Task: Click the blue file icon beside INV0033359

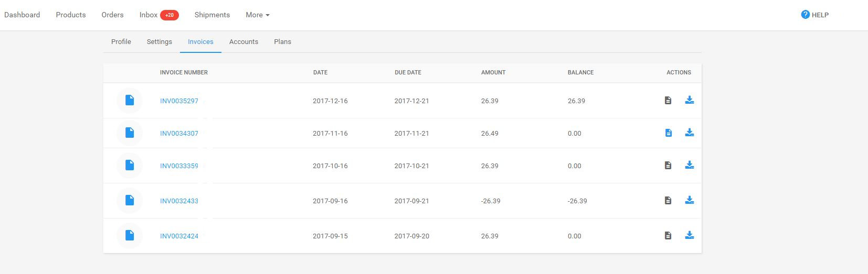Action: click(130, 166)
